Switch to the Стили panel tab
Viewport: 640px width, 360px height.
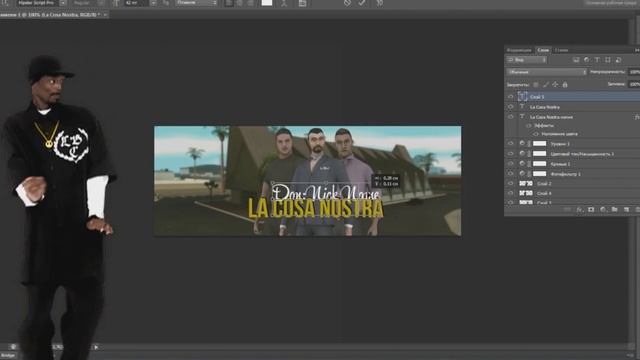tap(561, 50)
